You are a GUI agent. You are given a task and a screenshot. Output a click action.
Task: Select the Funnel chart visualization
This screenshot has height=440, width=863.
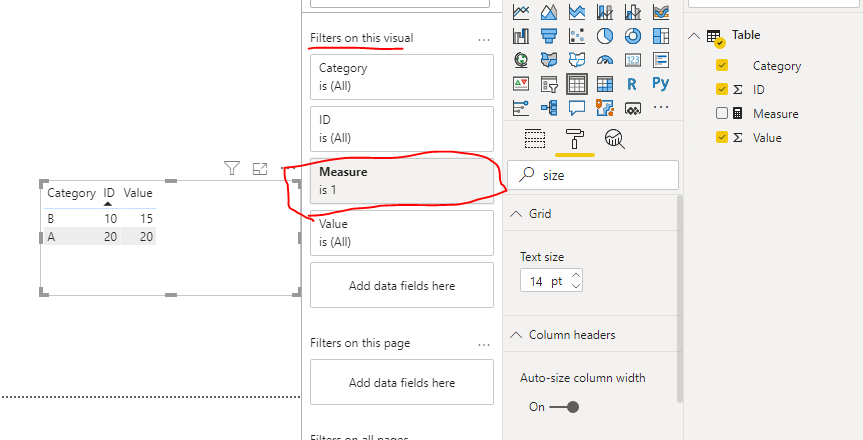549,36
